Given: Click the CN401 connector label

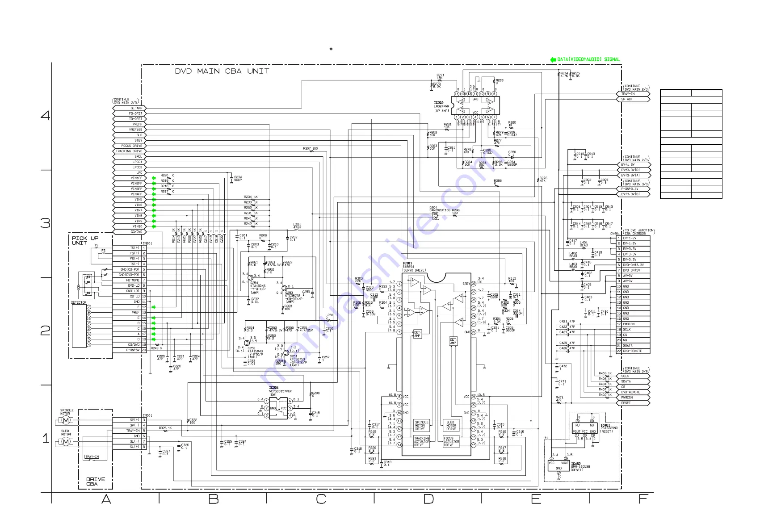Looking at the screenshot, I should [x=615, y=233].
